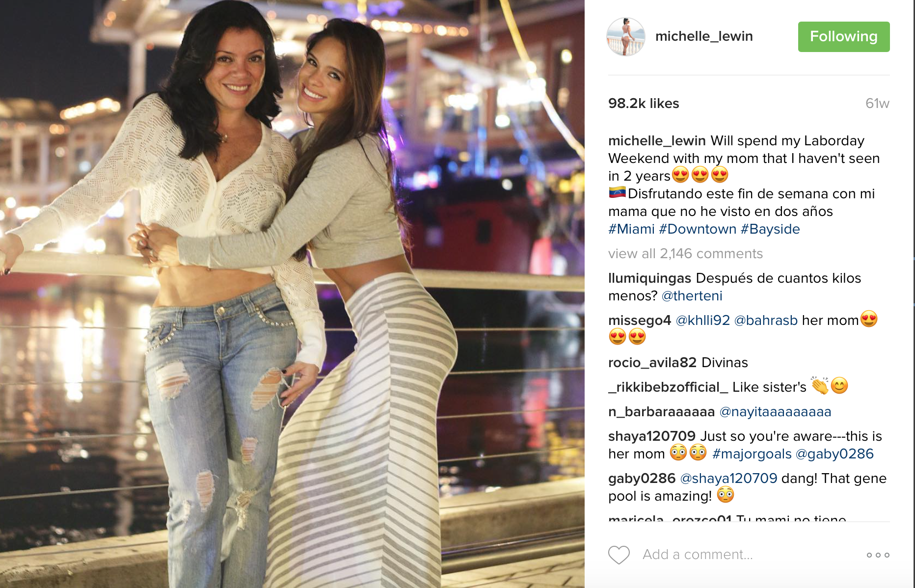915x588 pixels.
Task: Open the #Miami hashtag link
Action: pos(631,229)
